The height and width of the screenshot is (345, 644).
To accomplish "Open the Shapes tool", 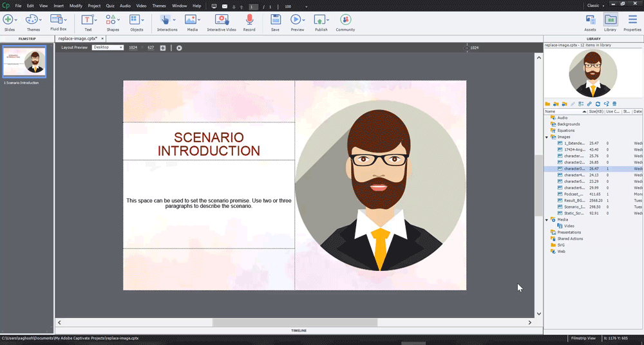I will coord(111,20).
